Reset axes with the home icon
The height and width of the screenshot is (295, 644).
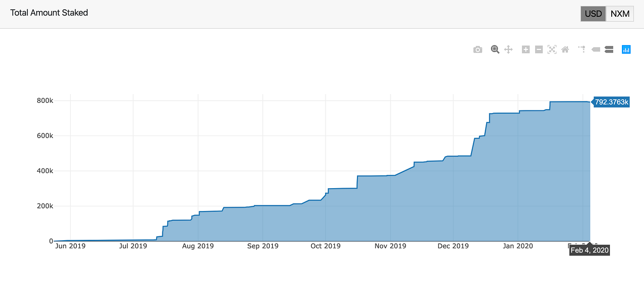click(x=565, y=50)
